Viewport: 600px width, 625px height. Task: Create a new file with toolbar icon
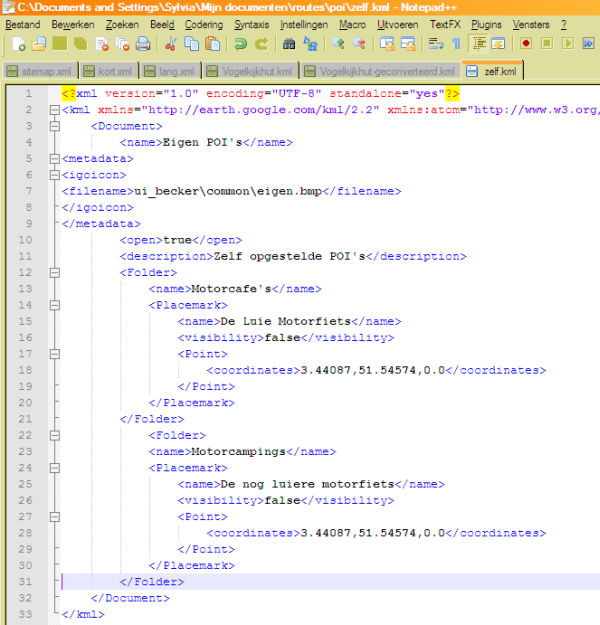point(18,44)
